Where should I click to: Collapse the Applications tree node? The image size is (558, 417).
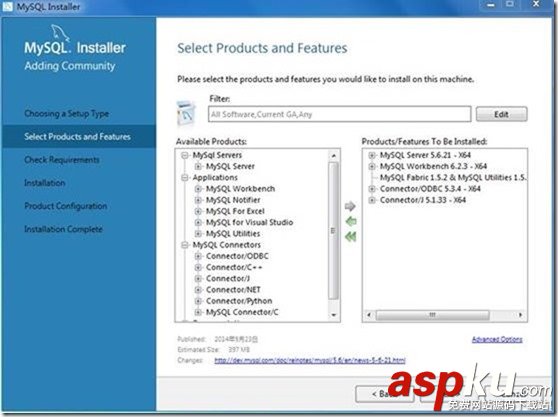pyautogui.click(x=185, y=178)
